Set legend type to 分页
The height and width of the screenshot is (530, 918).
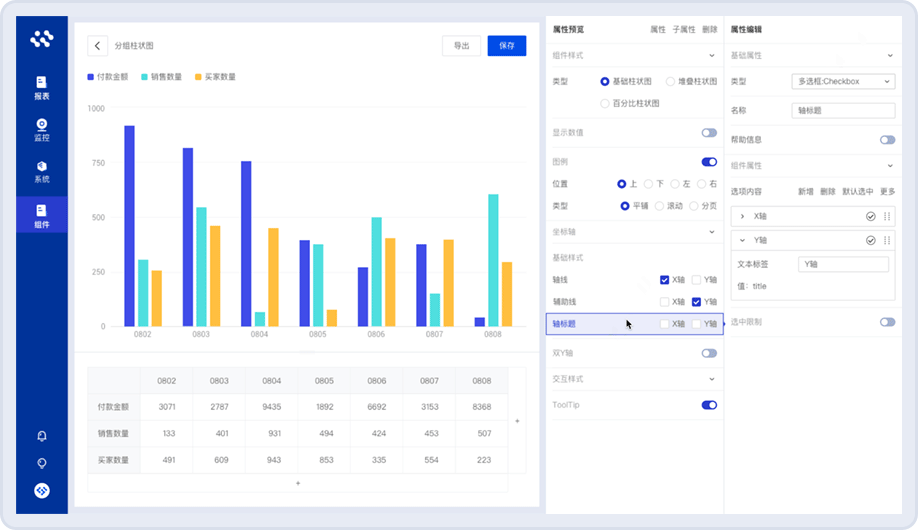[x=694, y=206]
